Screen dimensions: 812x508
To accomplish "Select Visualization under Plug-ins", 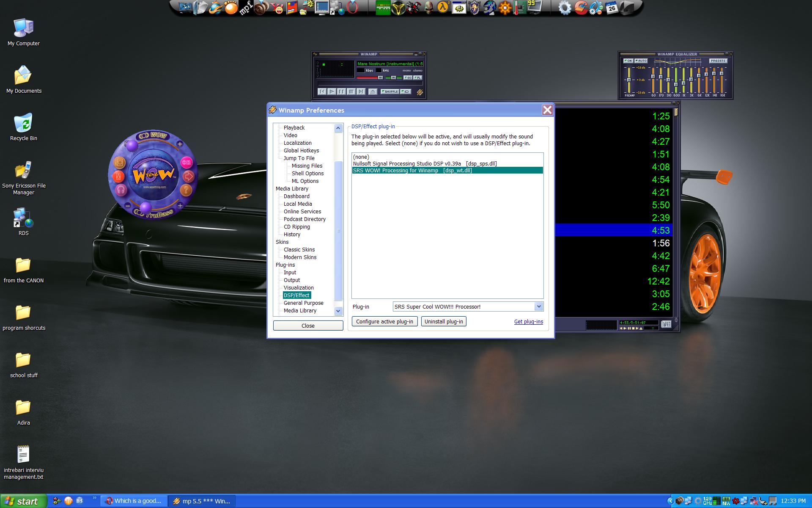I will pos(299,287).
